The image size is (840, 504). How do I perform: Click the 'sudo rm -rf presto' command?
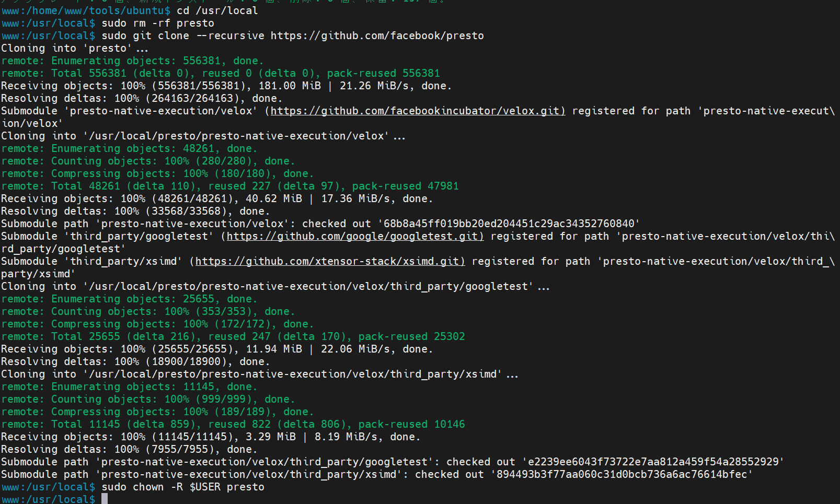[158, 23]
